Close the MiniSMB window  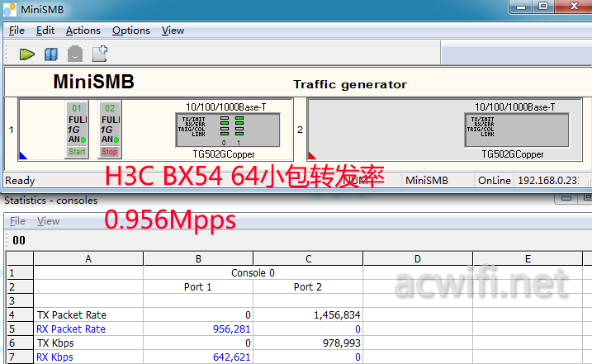coord(574,7)
